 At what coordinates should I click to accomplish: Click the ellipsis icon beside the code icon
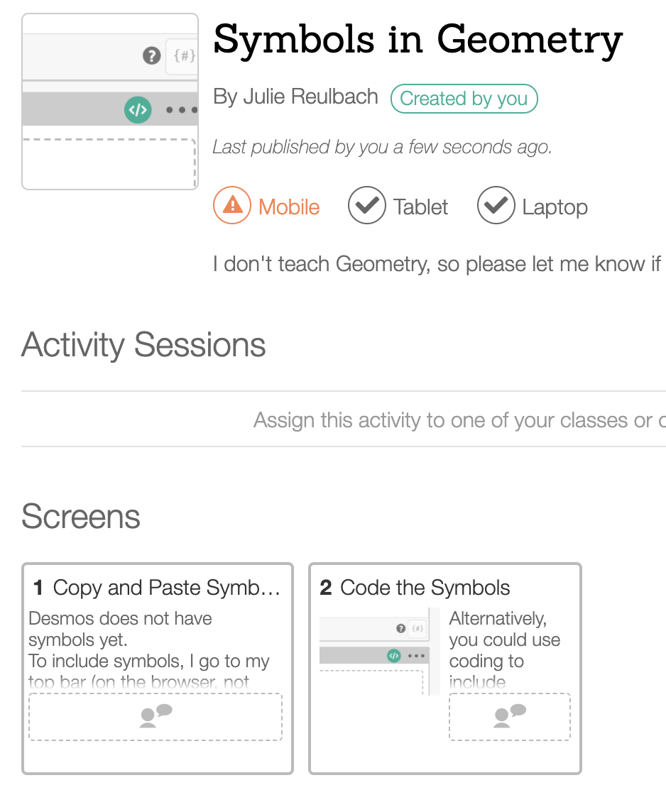(181, 110)
